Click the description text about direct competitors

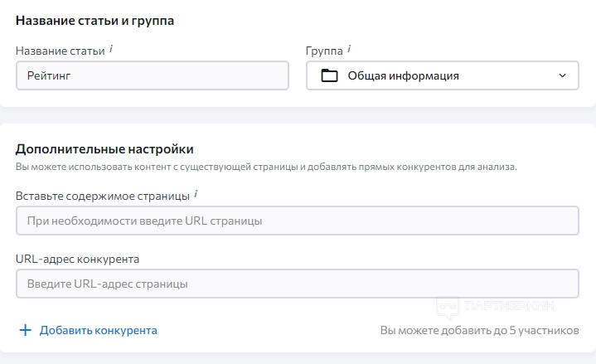(x=265, y=167)
